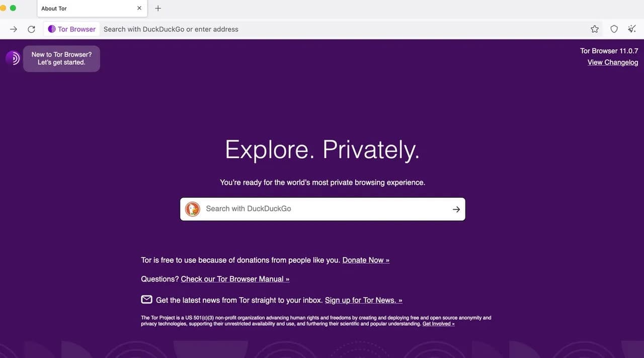Bookmark this page with the star icon
644x358 pixels.
[595, 29]
